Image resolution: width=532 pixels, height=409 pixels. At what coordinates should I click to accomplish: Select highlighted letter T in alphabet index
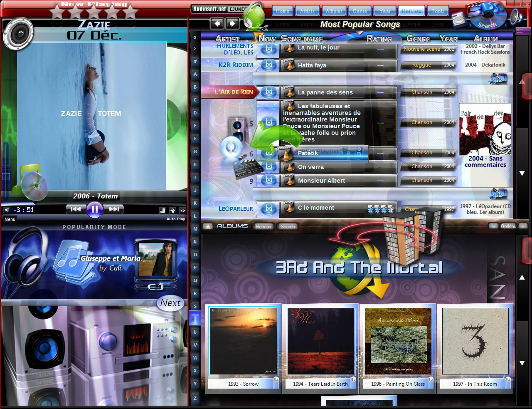pyautogui.click(x=195, y=319)
